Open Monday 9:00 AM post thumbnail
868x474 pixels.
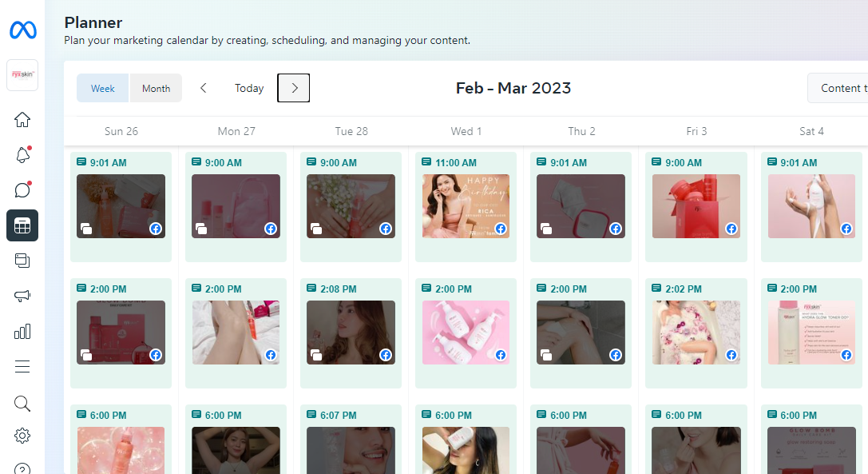click(x=236, y=206)
